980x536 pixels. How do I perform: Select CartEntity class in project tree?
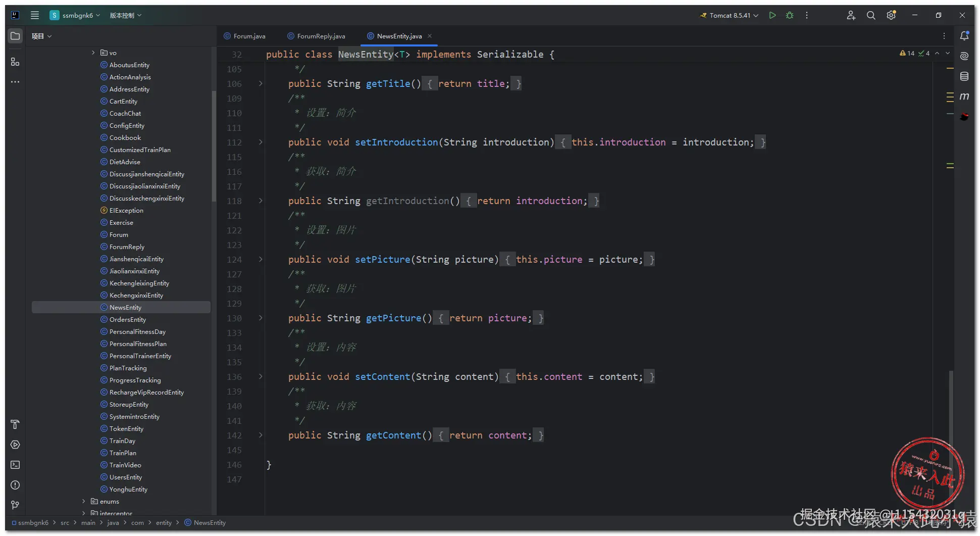pos(123,101)
